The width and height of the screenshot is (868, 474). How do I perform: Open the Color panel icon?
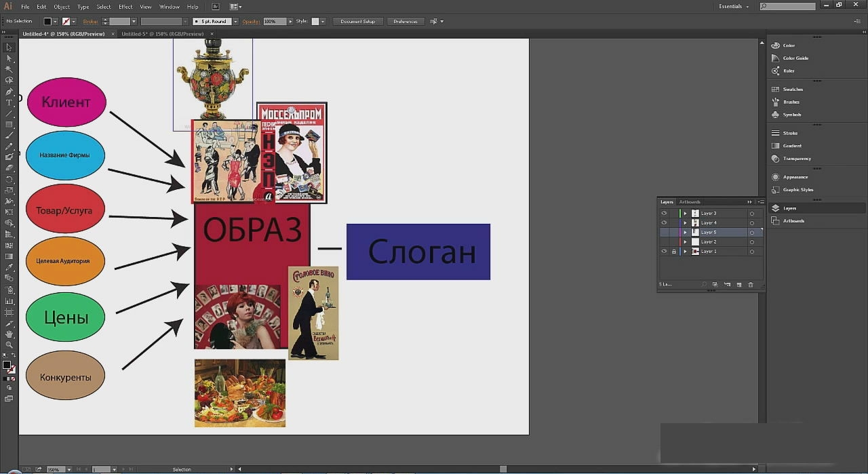click(x=776, y=45)
